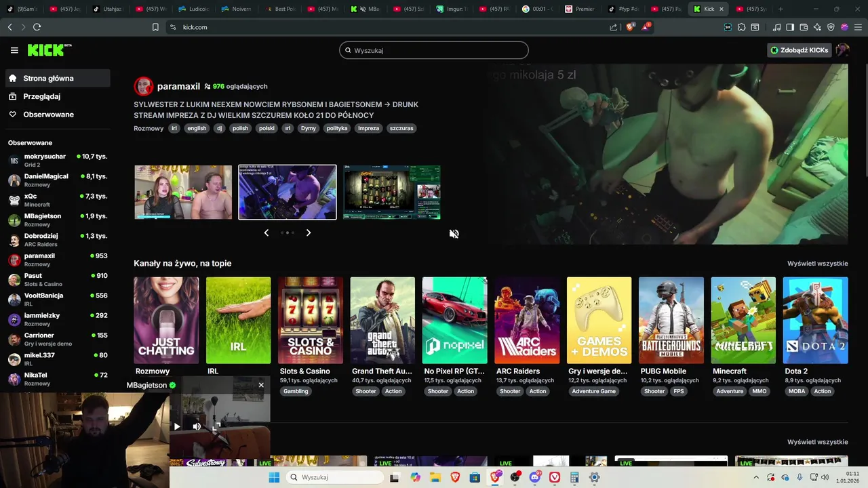The height and width of the screenshot is (488, 868).
Task: Open Strona główna in the sidebar
Action: (57, 78)
